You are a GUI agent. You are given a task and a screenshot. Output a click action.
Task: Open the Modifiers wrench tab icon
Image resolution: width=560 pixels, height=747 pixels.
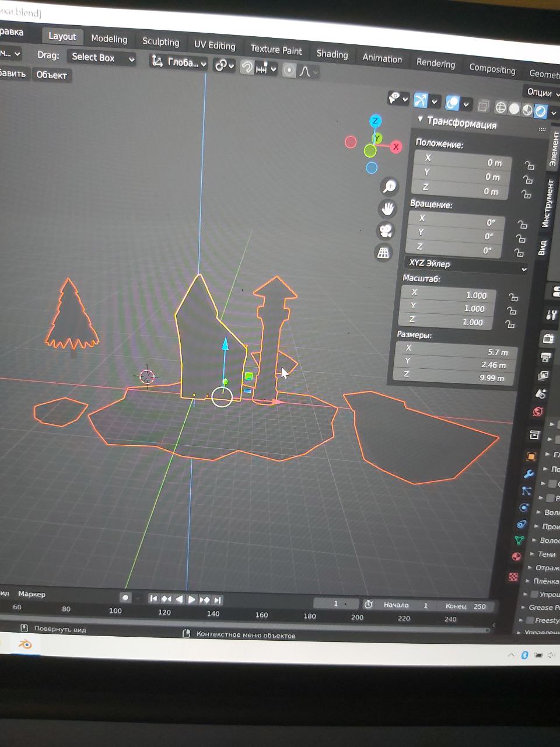(x=528, y=474)
